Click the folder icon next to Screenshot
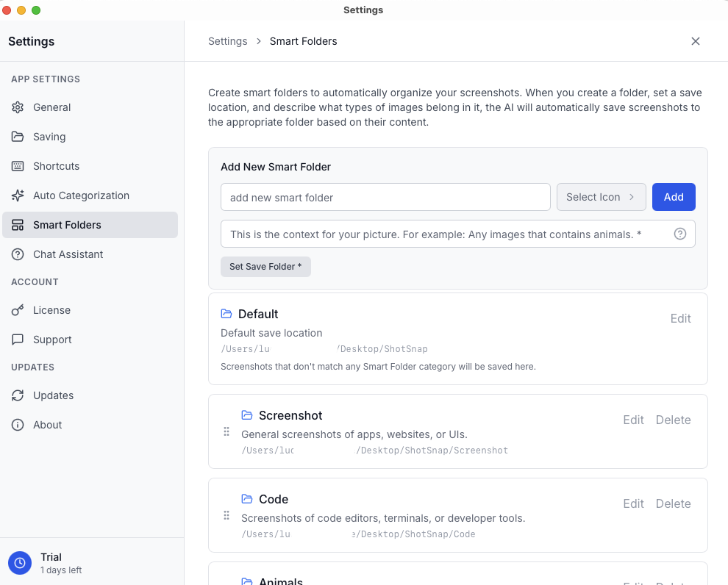Screen dimensions: 728x585 (x=246, y=415)
